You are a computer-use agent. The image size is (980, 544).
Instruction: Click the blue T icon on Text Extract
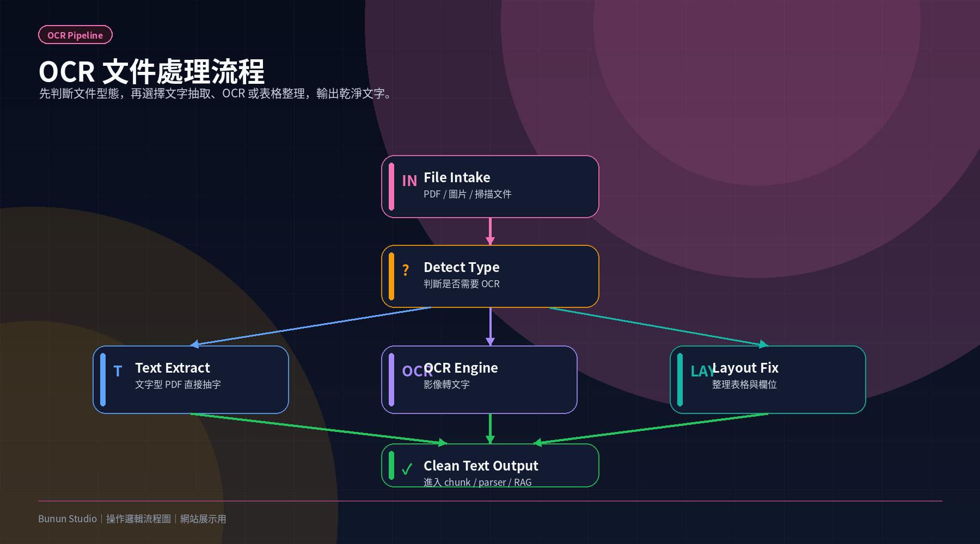[118, 371]
